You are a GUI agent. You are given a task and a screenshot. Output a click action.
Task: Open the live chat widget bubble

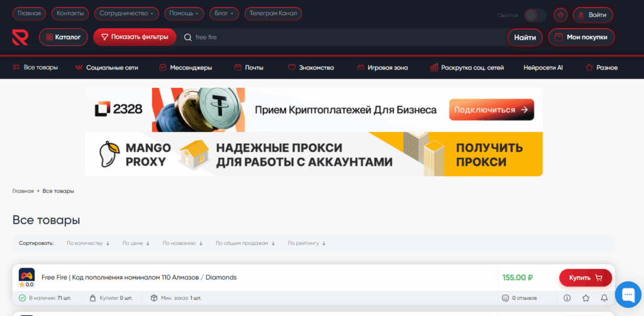(x=628, y=295)
